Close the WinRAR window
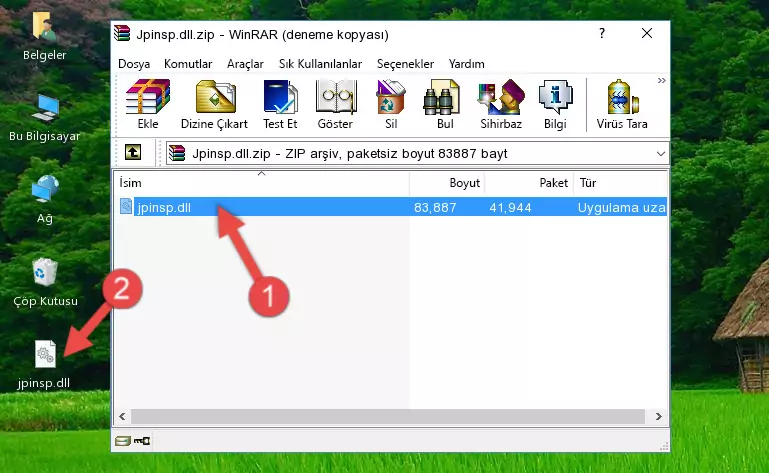 tap(647, 33)
